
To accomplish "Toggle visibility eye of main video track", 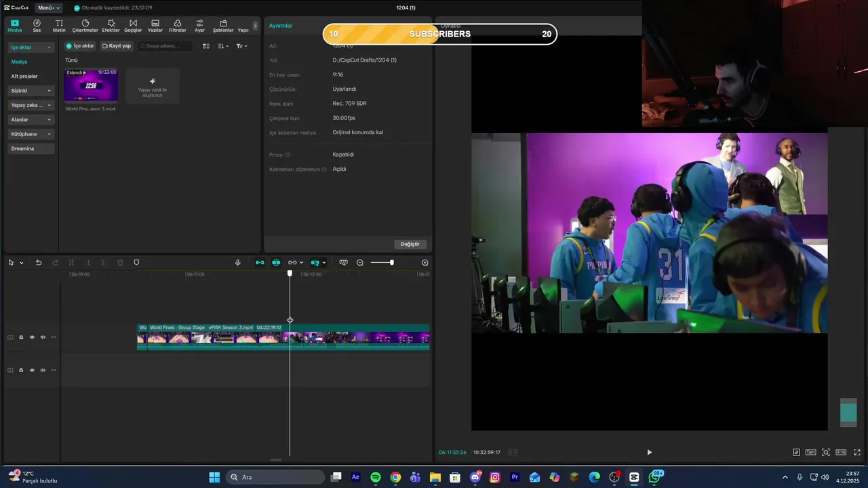I will 32,337.
